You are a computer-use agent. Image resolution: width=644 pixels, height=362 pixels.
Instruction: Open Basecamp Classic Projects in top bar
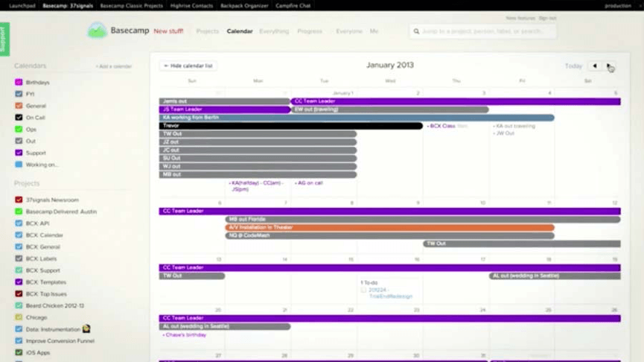[x=132, y=6]
